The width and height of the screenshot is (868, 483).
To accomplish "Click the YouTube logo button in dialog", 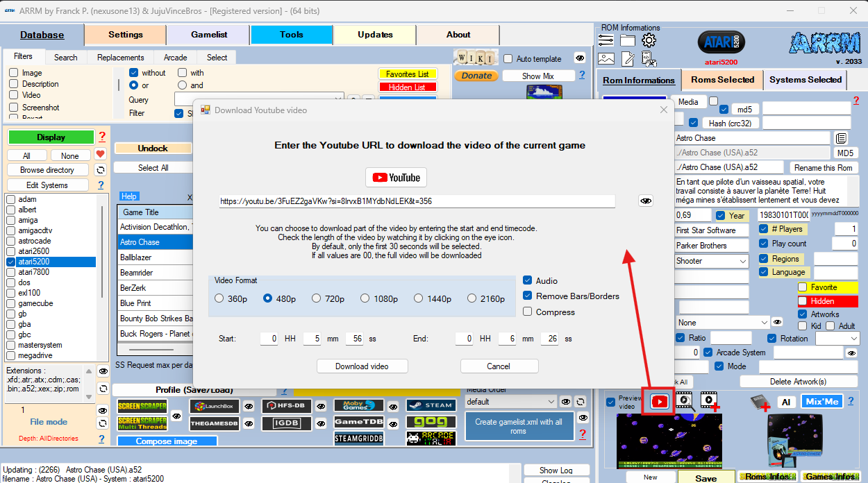I will click(x=396, y=178).
